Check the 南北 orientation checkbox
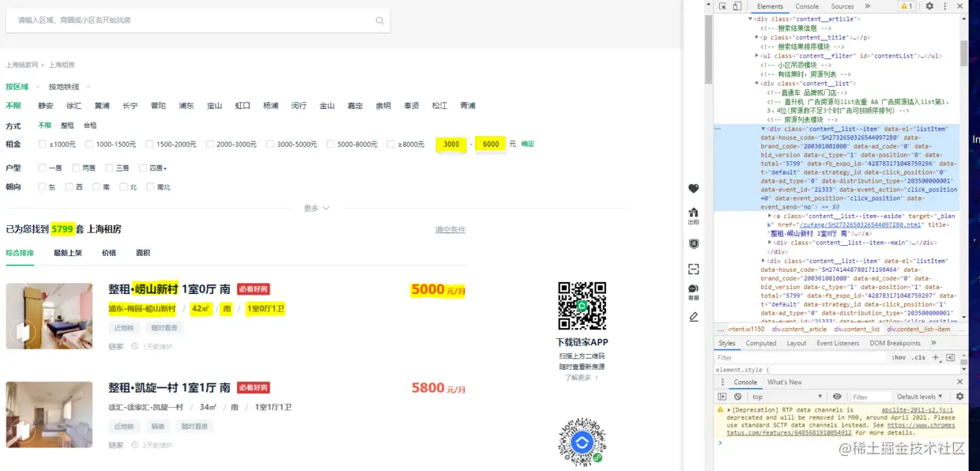This screenshot has height=471, width=980. 150,187
